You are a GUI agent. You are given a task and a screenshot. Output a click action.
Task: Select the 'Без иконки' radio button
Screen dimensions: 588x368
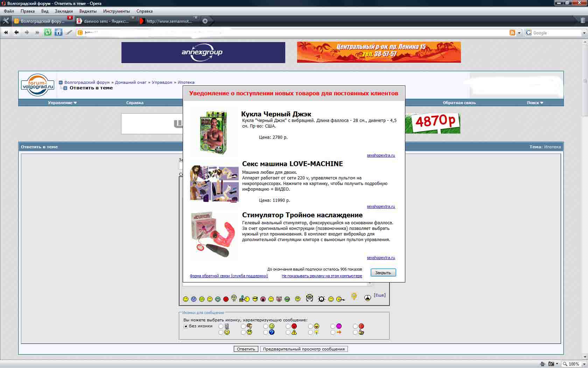point(186,326)
